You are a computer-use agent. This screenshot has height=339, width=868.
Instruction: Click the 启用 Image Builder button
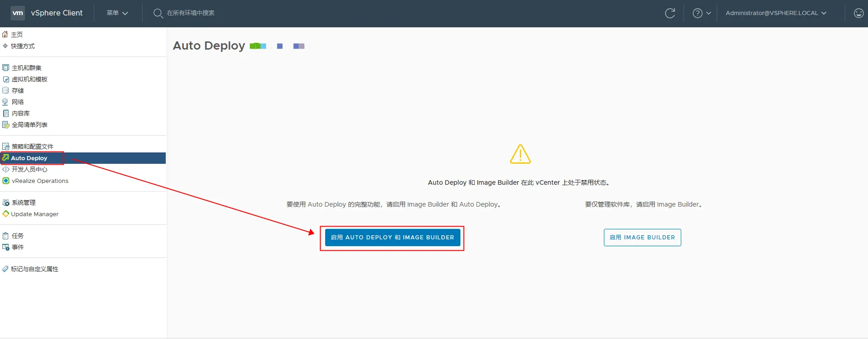tap(642, 238)
